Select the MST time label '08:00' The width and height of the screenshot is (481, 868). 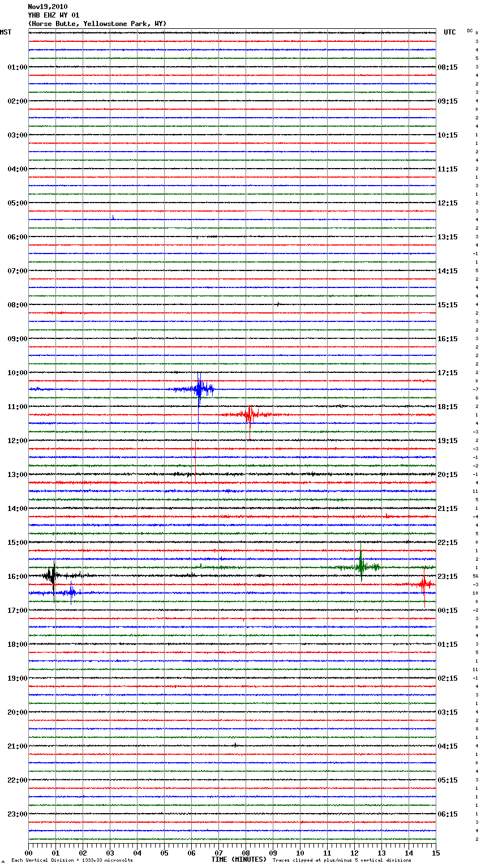tap(18, 305)
